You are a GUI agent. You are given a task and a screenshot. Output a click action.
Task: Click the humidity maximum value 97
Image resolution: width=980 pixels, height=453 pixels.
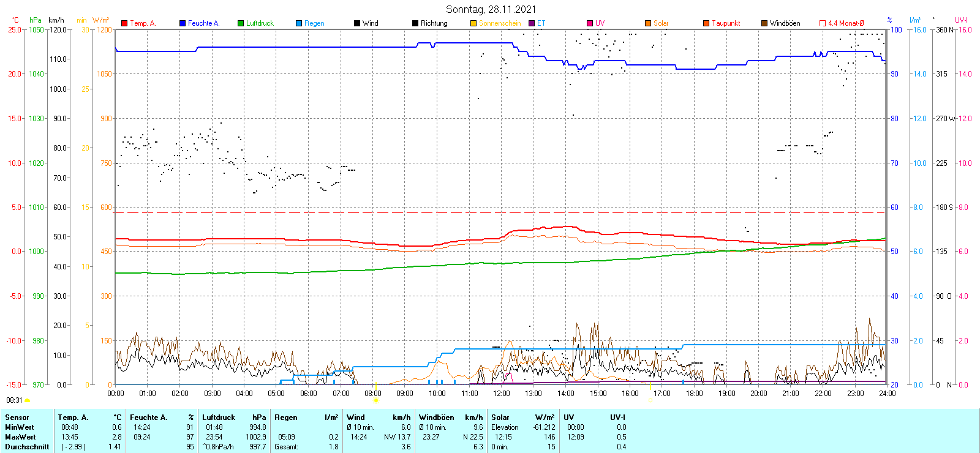190,437
